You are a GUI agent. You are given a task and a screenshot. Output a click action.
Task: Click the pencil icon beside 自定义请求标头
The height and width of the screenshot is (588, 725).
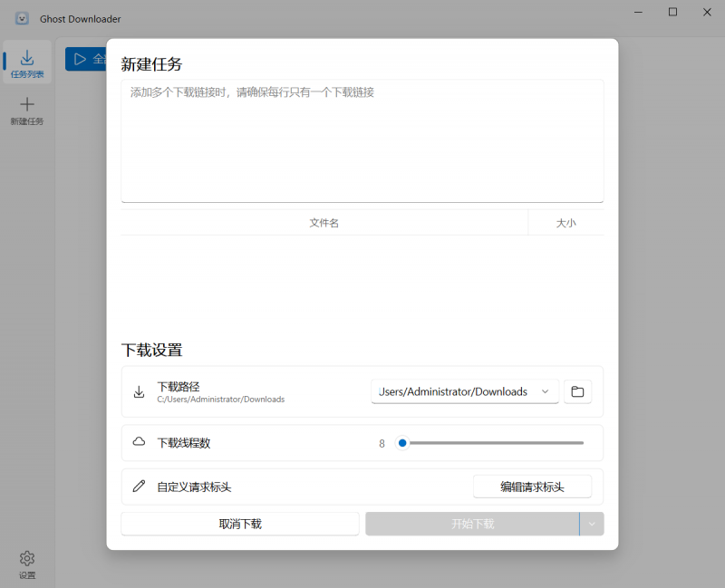pos(139,486)
